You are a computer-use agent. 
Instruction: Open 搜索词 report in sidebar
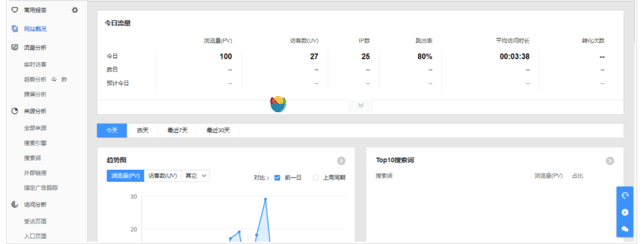(x=32, y=158)
